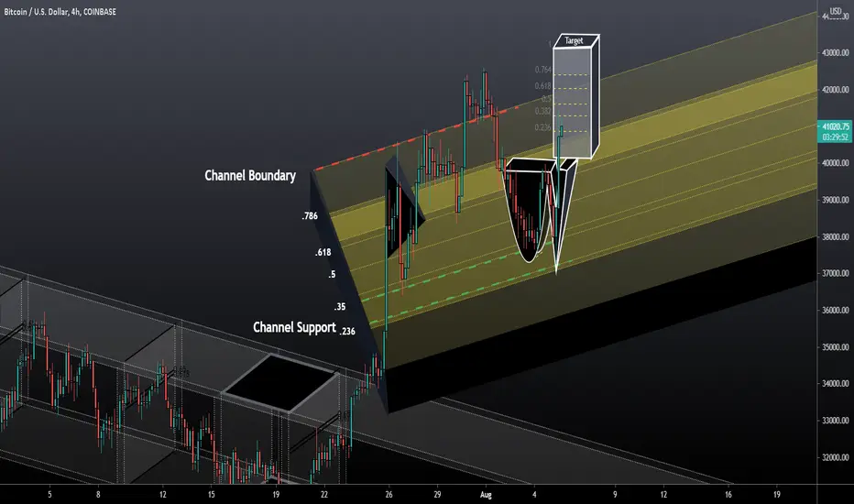Click the 32000.00 price axis label
The image size is (854, 504).
point(836,457)
